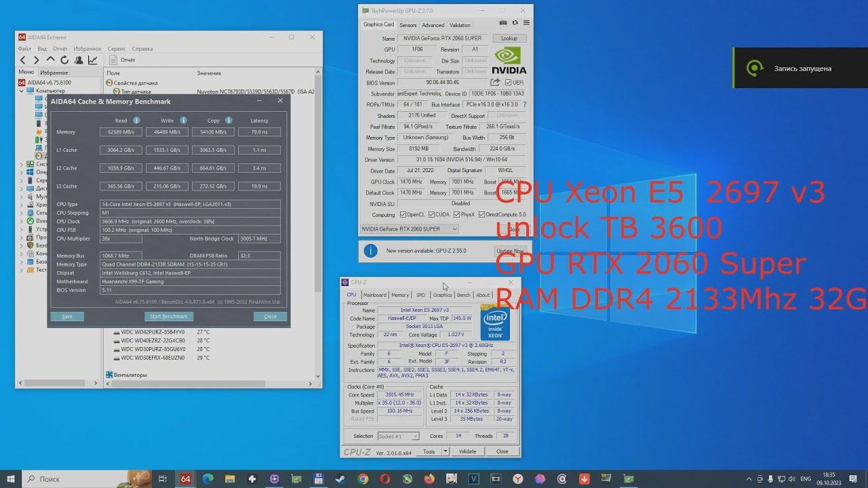
Task: Click the Intel Xeon logo in CPU-Z
Action: click(495, 323)
